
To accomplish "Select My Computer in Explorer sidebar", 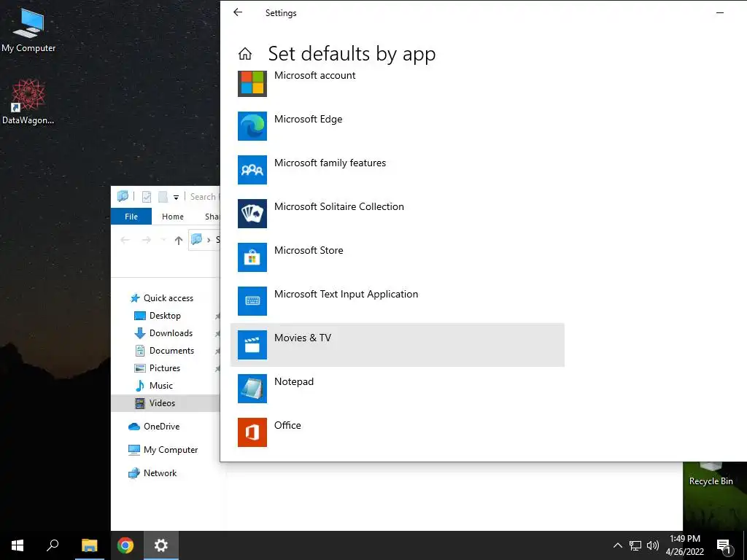I will 163,450.
